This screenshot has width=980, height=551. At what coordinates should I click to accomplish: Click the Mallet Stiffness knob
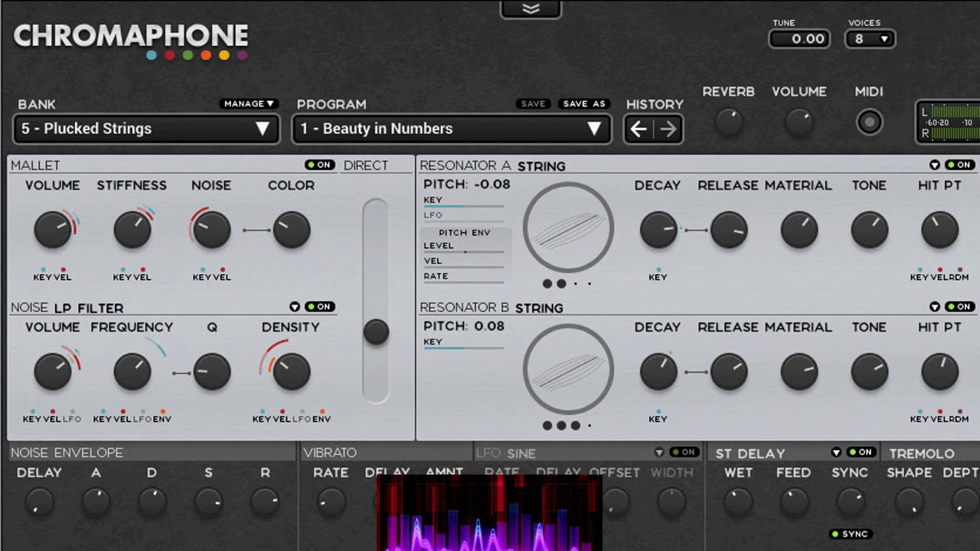pyautogui.click(x=132, y=230)
